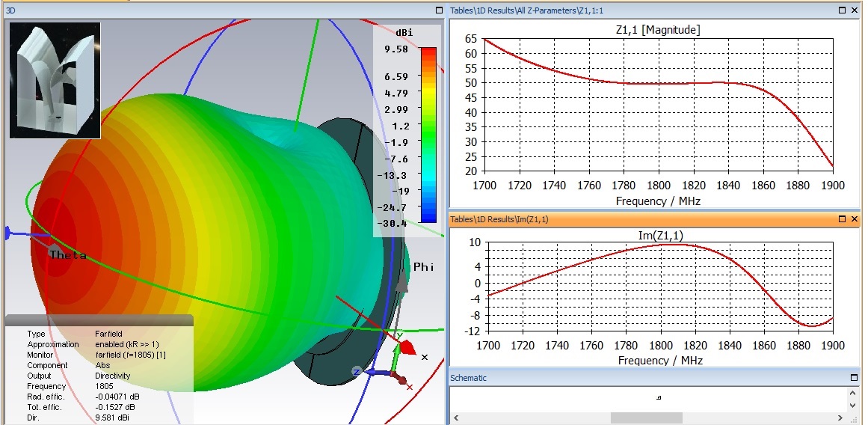Click the Phi axis label

tap(423, 267)
